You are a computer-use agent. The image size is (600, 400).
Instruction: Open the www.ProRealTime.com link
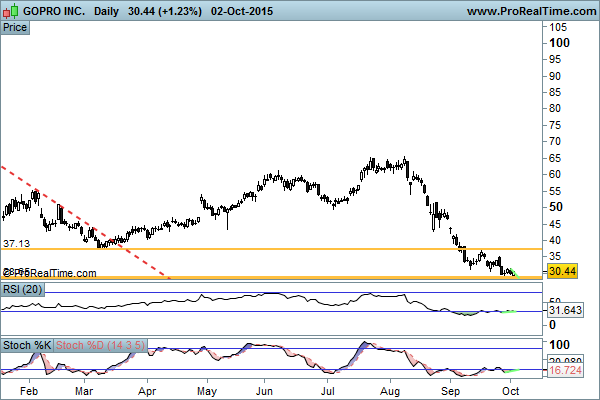click(532, 11)
